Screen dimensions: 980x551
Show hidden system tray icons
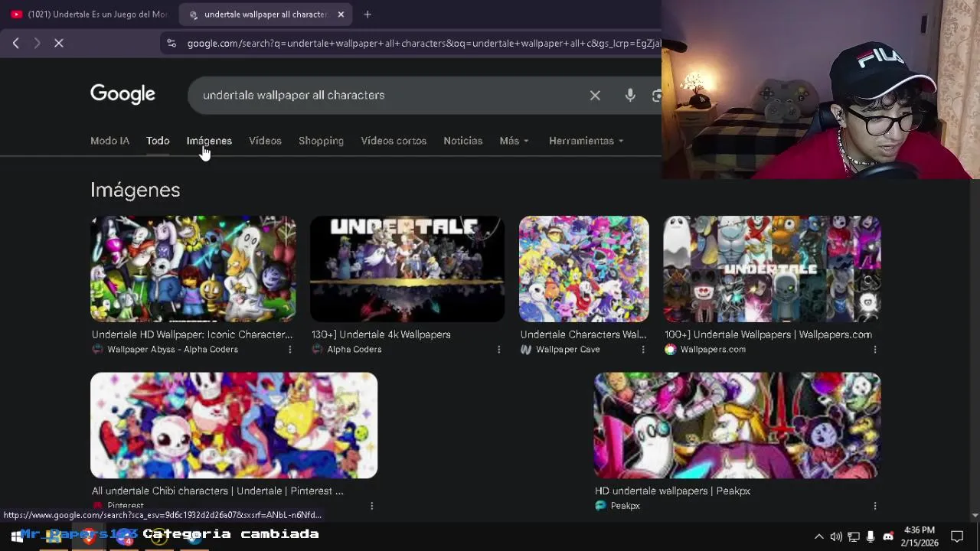pos(818,536)
